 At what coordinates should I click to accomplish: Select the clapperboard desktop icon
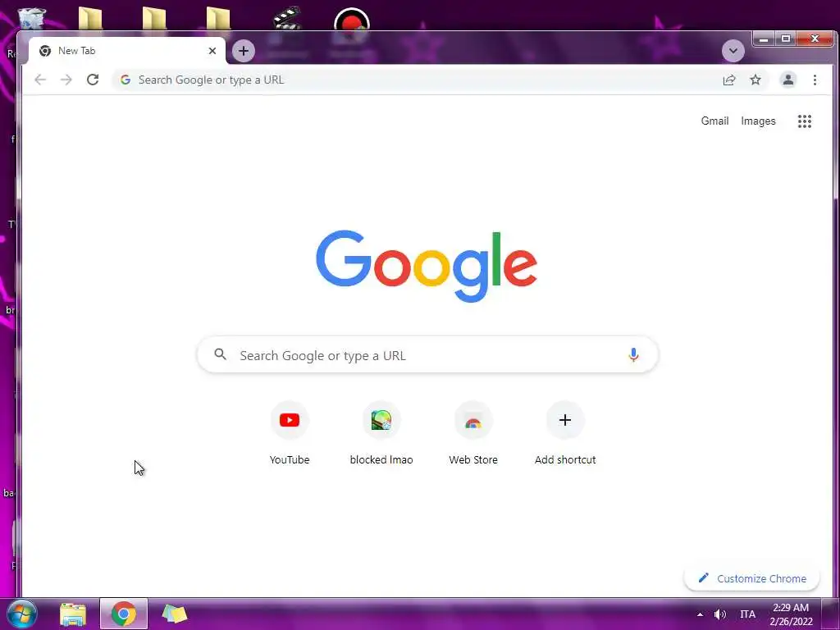tap(287, 18)
